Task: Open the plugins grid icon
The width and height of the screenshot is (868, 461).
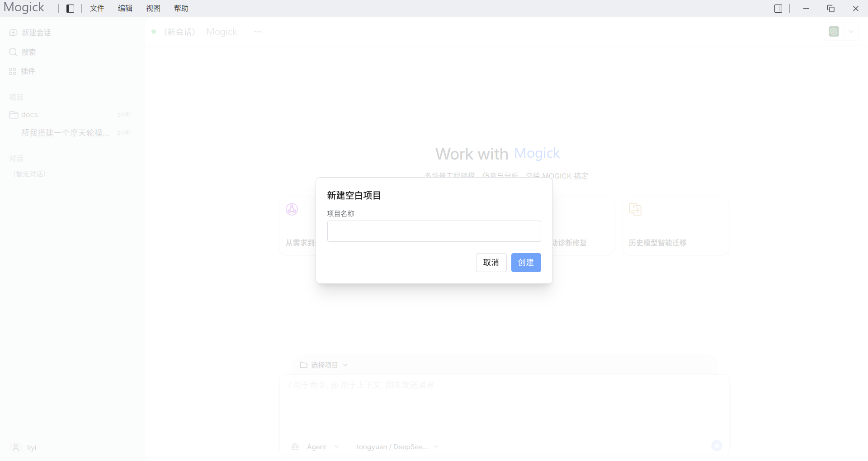Action: tap(13, 71)
